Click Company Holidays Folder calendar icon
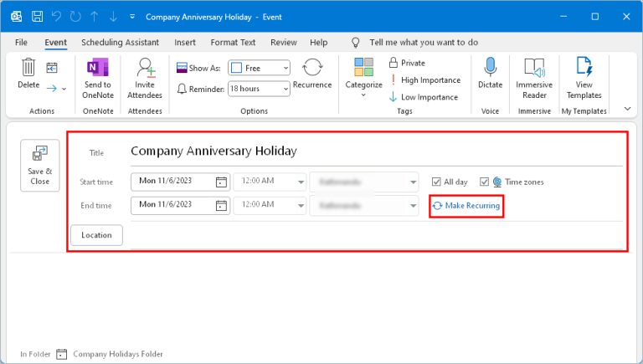 point(61,354)
